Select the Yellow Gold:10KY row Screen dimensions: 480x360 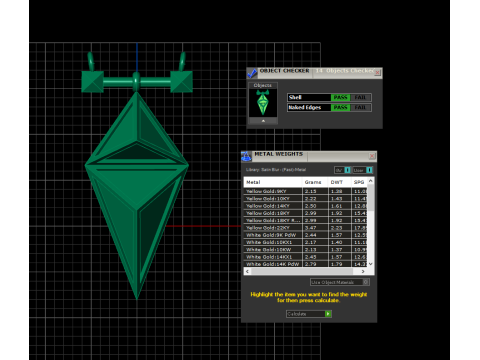(305, 199)
